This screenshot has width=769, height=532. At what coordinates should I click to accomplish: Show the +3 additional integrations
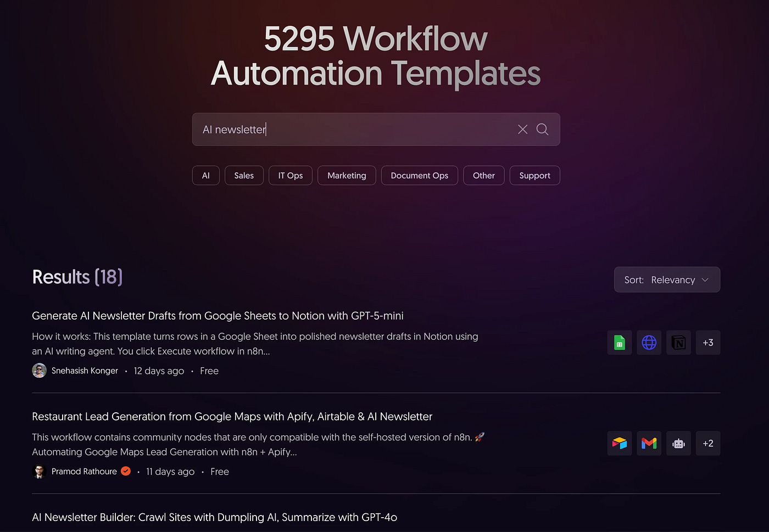(x=708, y=343)
